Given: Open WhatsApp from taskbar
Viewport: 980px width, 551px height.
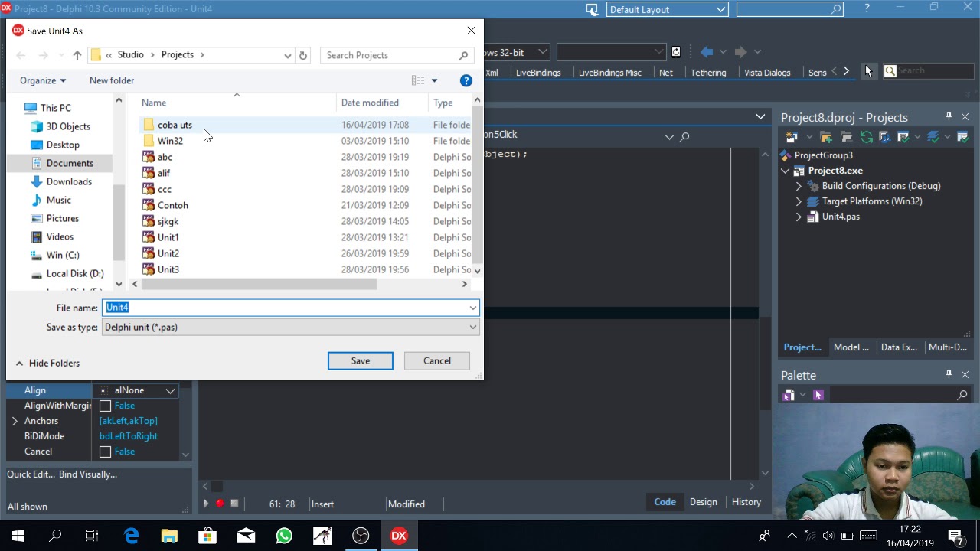Looking at the screenshot, I should (284, 536).
